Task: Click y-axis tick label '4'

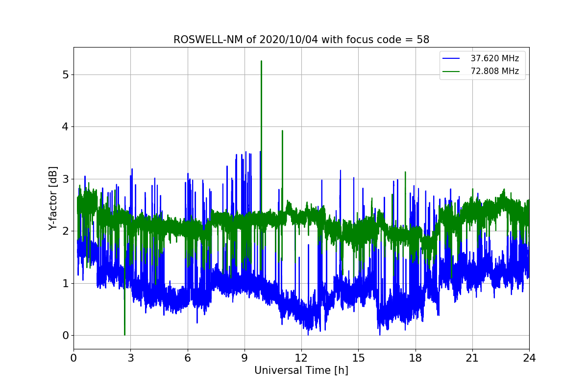Action: [x=65, y=127]
